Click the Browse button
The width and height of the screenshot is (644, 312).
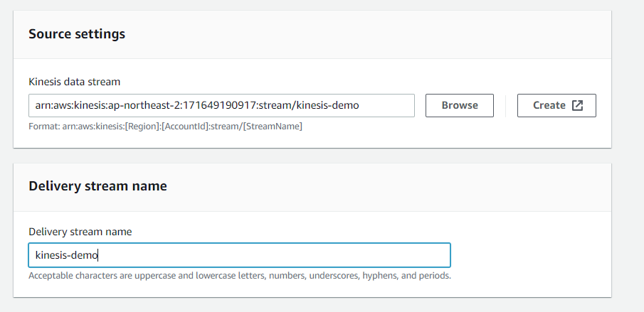click(x=460, y=105)
